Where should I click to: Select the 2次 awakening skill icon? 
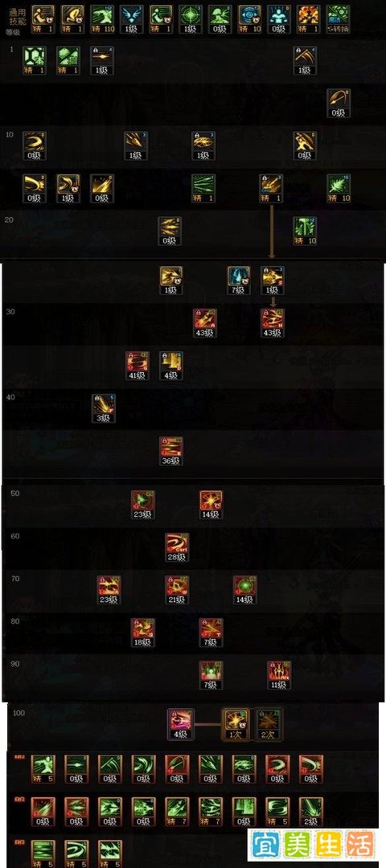(269, 723)
